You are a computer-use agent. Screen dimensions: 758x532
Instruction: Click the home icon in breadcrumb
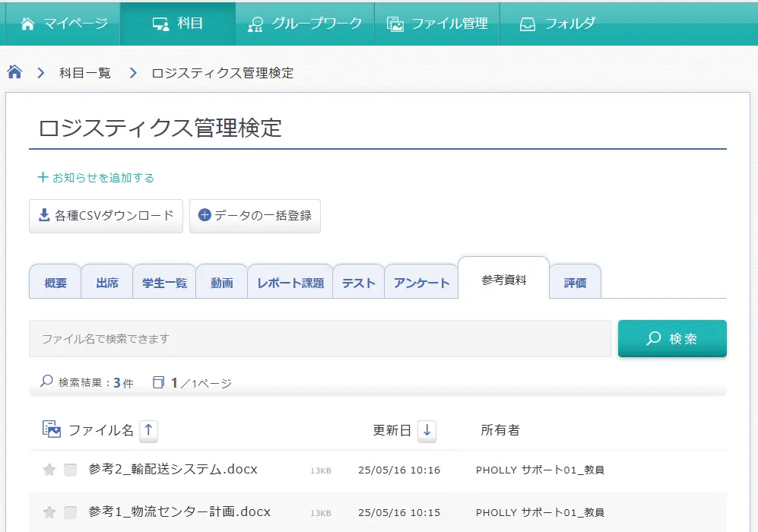tap(14, 72)
